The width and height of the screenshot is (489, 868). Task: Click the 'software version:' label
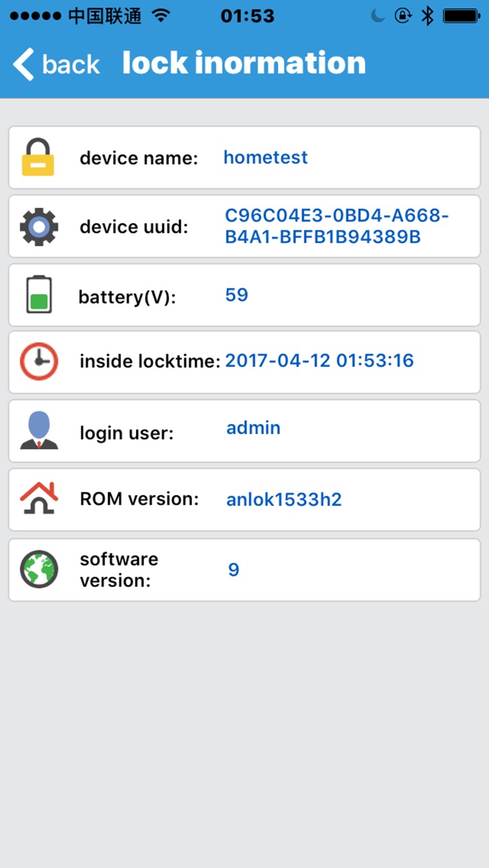point(119,569)
